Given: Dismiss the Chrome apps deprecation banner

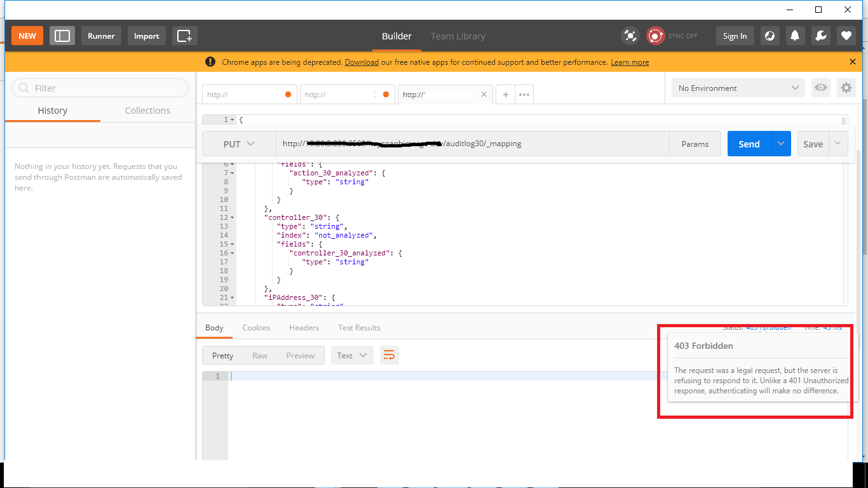Looking at the screenshot, I should 853,62.
